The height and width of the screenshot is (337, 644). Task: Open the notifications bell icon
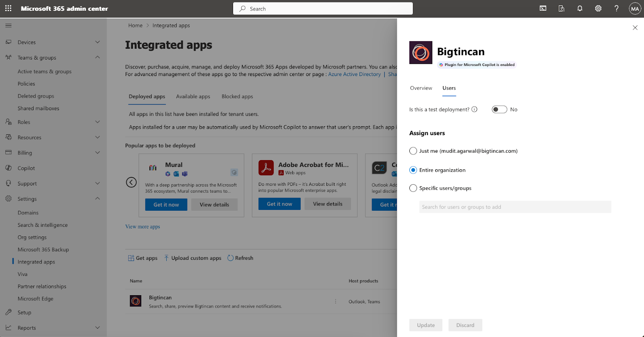pos(580,8)
